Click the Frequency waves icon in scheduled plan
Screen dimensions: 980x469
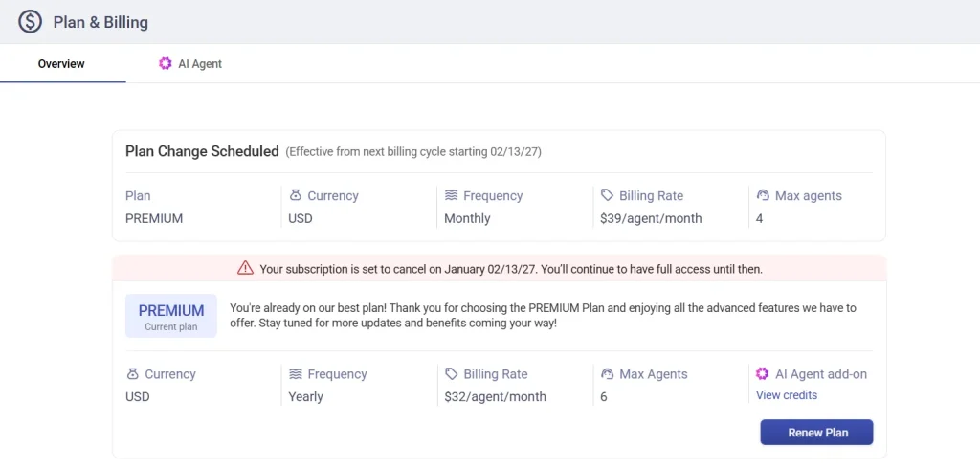point(452,195)
